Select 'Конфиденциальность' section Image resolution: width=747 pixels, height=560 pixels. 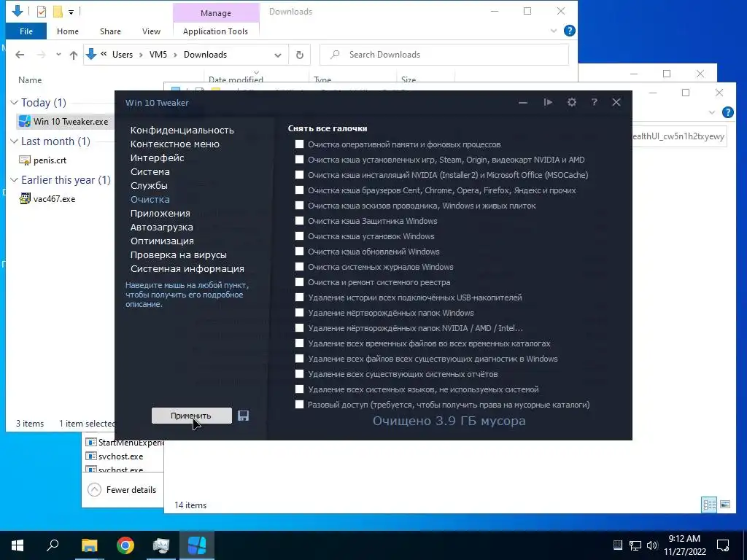point(182,130)
